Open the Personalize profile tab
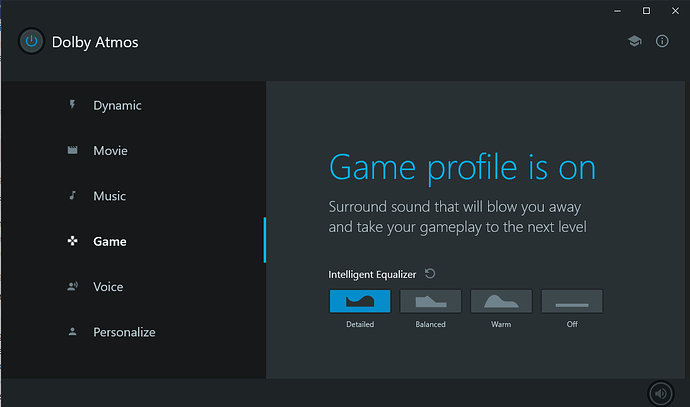This screenshot has width=690, height=407. [124, 332]
